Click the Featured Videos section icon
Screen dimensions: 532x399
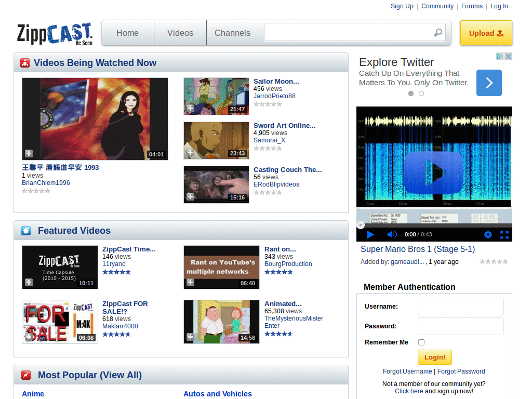click(x=26, y=231)
